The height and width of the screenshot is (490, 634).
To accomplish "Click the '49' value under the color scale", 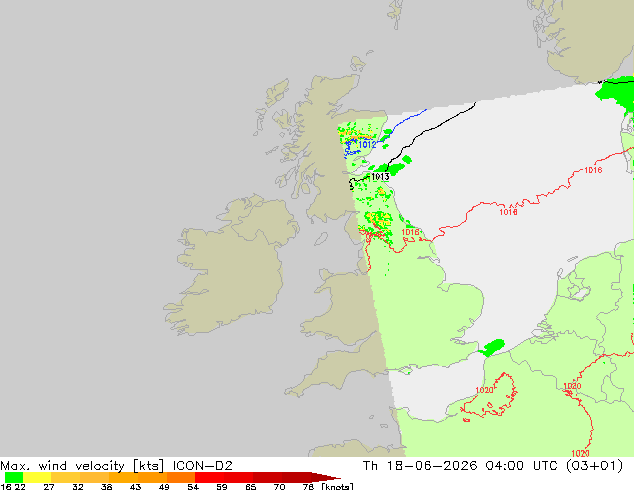I will click(164, 487).
